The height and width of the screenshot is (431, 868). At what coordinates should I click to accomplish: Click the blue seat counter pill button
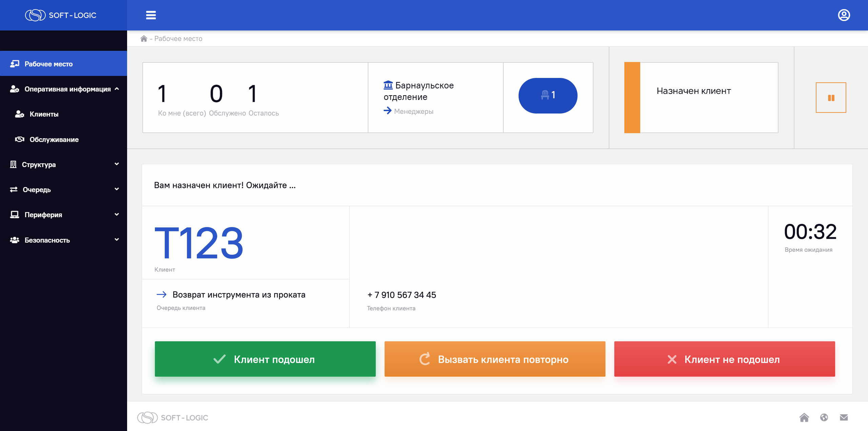click(x=548, y=96)
